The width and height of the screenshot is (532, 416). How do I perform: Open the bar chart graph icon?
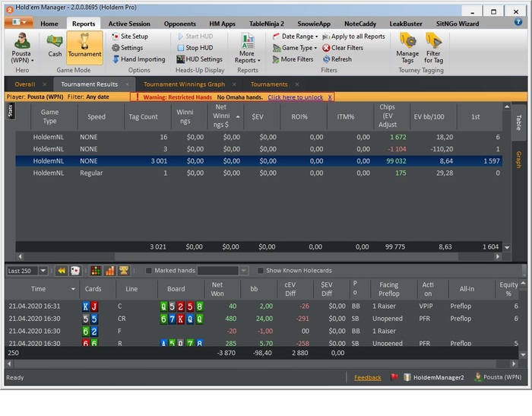[109, 271]
